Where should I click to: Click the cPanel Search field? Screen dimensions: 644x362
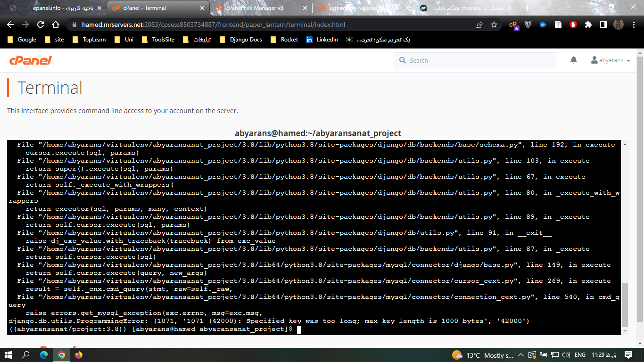[475, 60]
